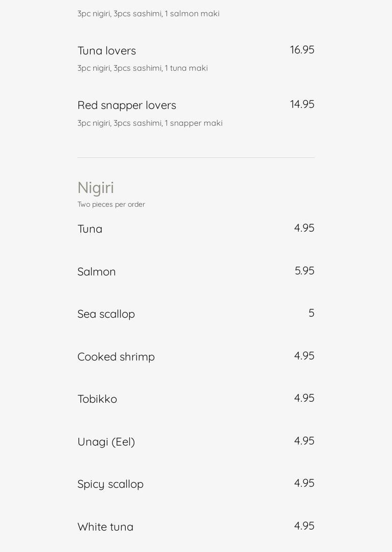Click the 16.95 Tuna lovers price

(x=302, y=50)
